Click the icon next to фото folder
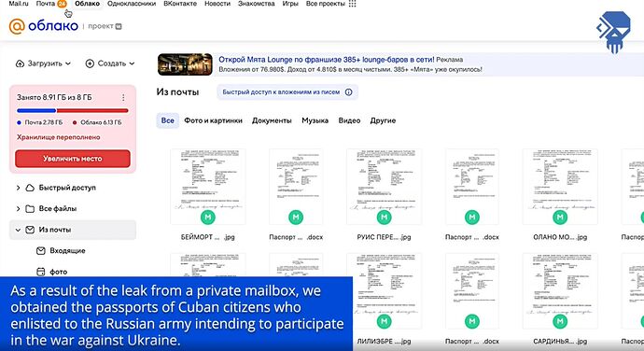Image resolution: width=644 pixels, height=351 pixels. (41, 272)
